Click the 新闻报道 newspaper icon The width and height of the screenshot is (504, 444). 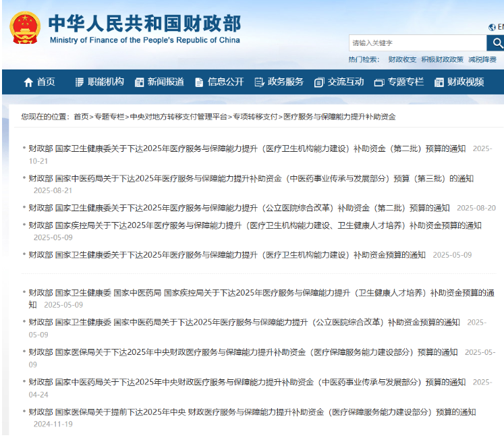tap(139, 82)
